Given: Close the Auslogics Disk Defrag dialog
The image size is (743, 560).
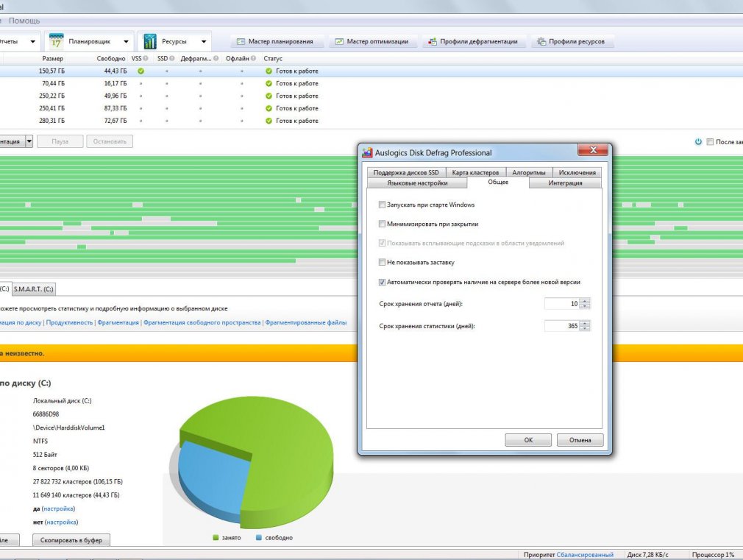Looking at the screenshot, I should (593, 150).
